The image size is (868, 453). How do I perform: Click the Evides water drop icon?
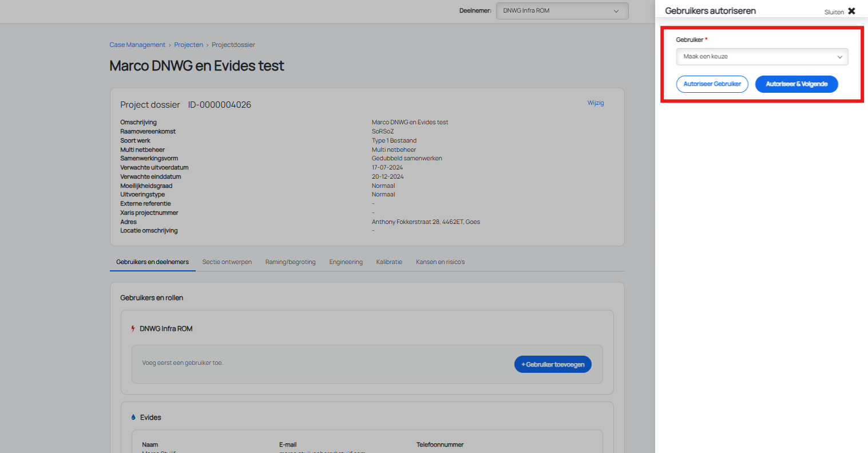click(x=133, y=417)
